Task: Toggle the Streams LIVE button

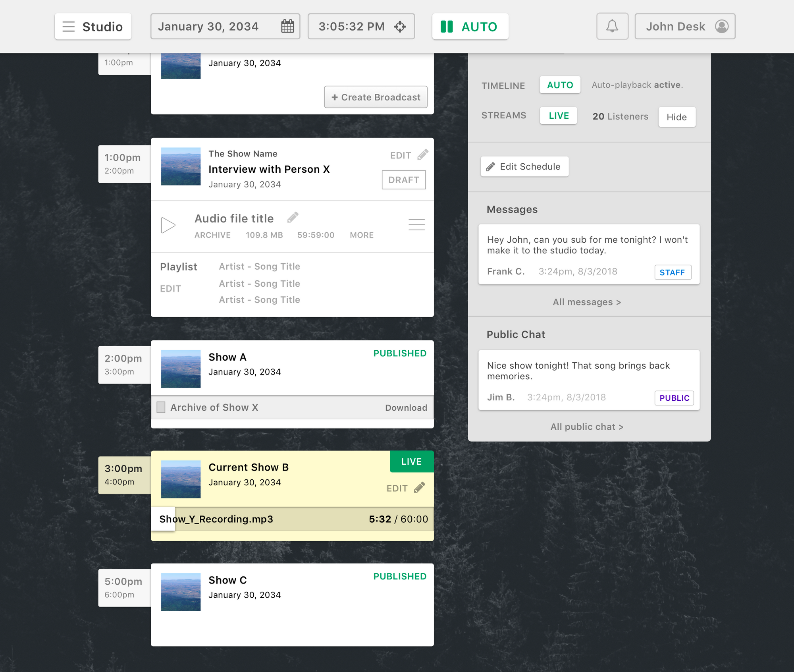Action: click(559, 116)
